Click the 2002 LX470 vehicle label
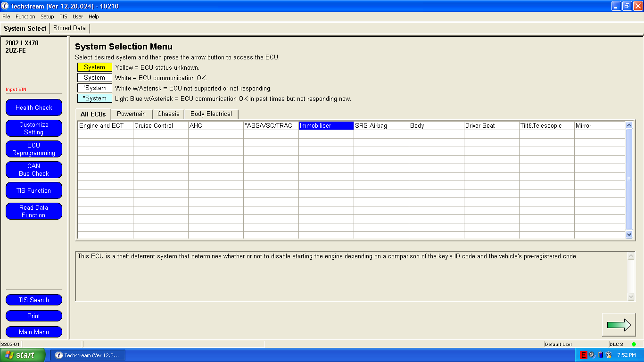Screen dimensions: 644x362 (x=22, y=43)
